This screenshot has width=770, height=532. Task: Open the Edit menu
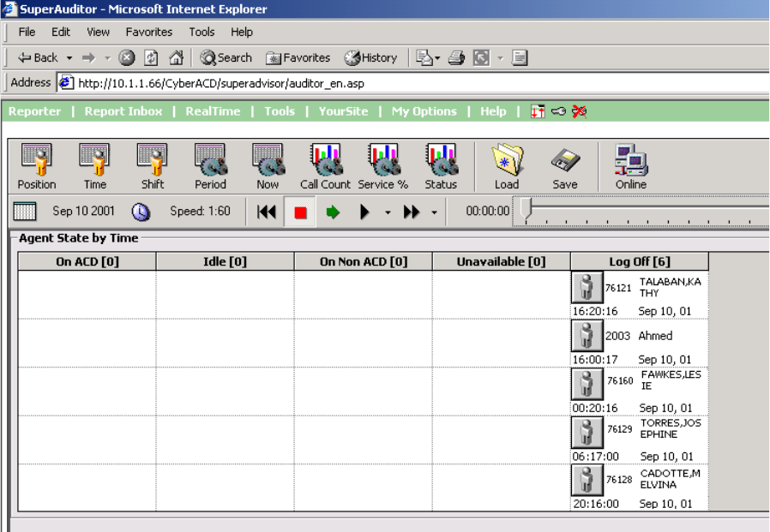pyautogui.click(x=61, y=32)
